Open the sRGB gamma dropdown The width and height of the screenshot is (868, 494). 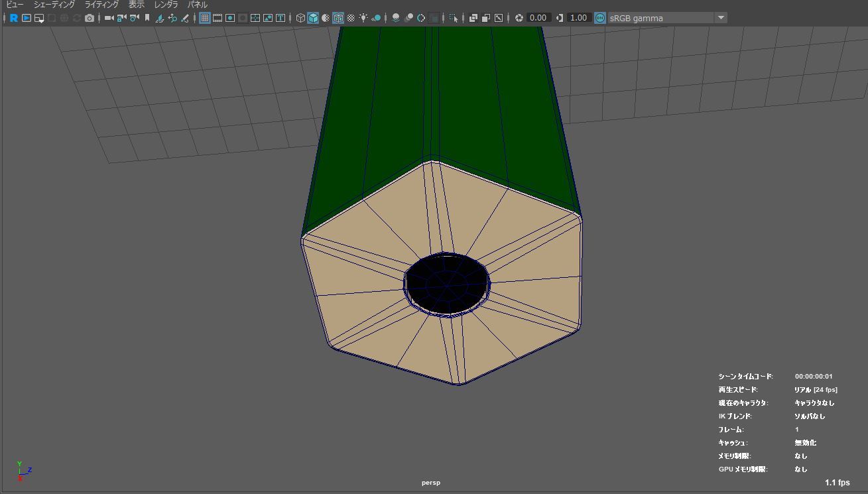(x=721, y=18)
